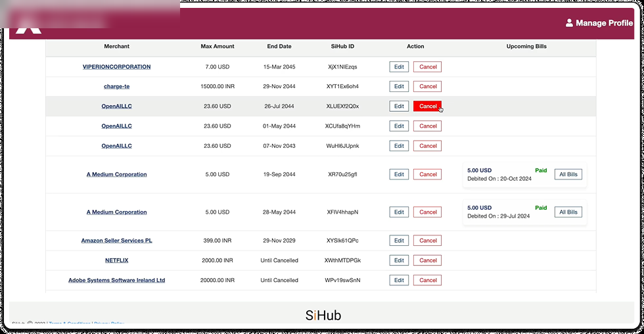The height and width of the screenshot is (334, 644).
Task: Open A Medium Corporation link ending 19-Sep 2044
Action: (x=117, y=174)
